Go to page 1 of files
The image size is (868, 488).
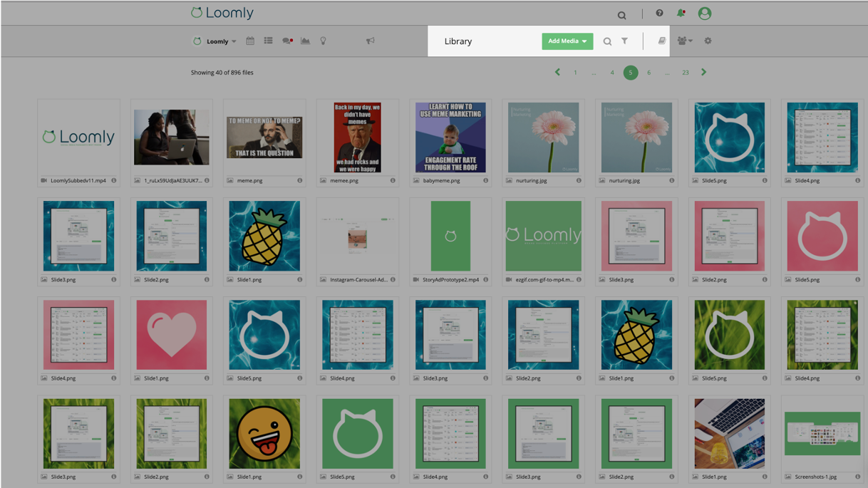575,73
